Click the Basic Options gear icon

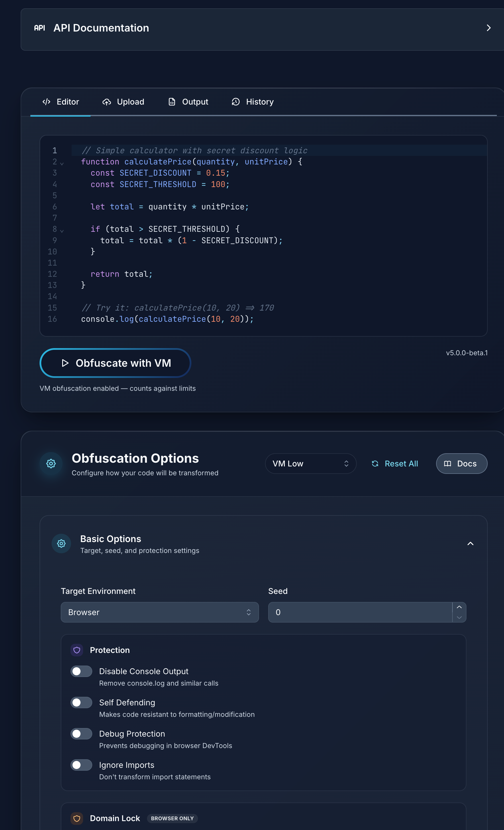click(x=61, y=543)
